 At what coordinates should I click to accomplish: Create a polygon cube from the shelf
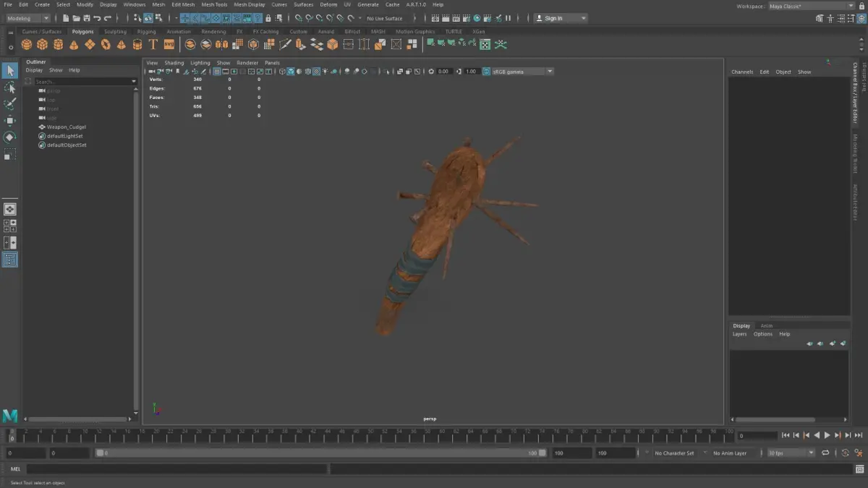[42, 45]
